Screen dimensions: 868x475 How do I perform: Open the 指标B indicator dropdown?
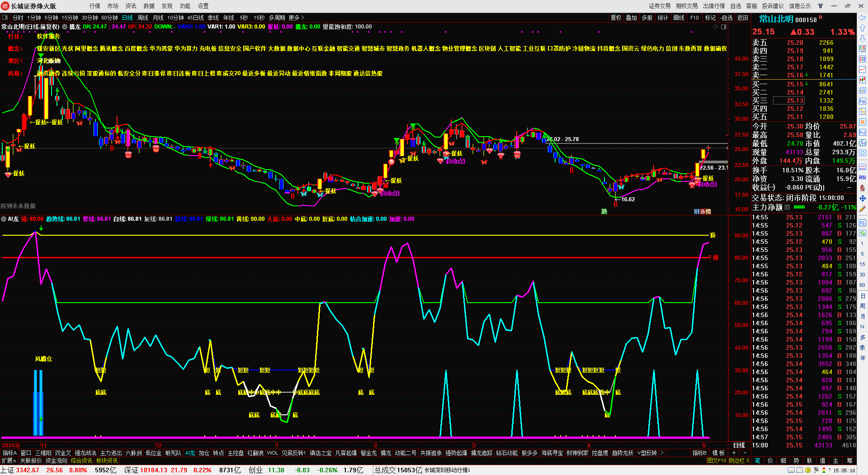(699, 453)
